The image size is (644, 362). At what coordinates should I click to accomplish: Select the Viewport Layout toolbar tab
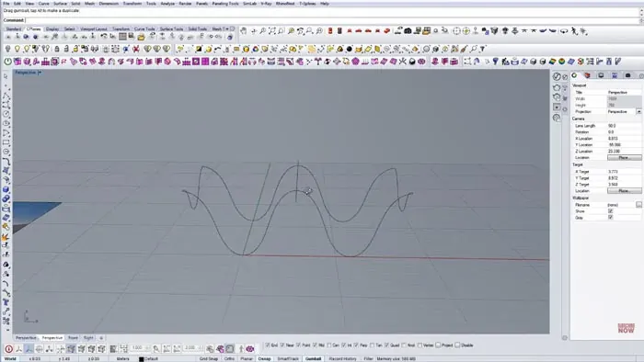tap(94, 29)
